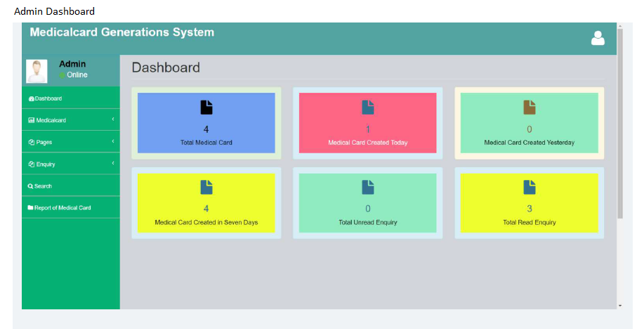644x329 pixels.
Task: Expand the Enquiry menu chevron
Action: [x=113, y=163]
